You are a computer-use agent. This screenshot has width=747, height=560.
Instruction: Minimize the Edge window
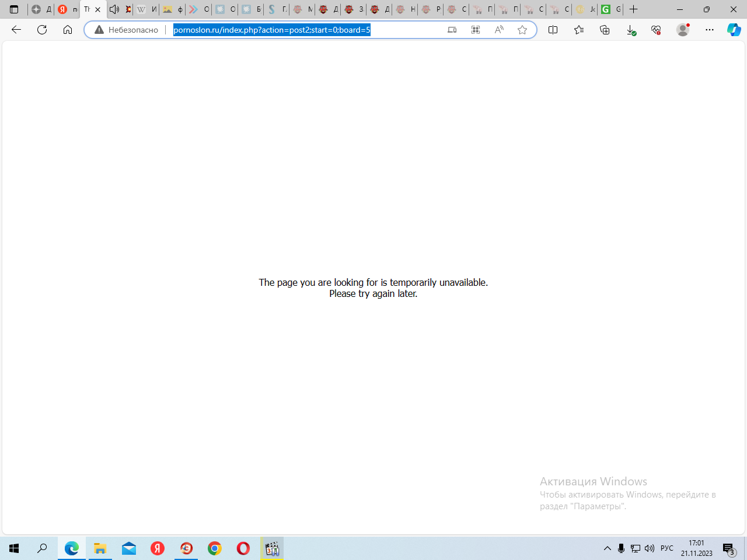click(680, 9)
